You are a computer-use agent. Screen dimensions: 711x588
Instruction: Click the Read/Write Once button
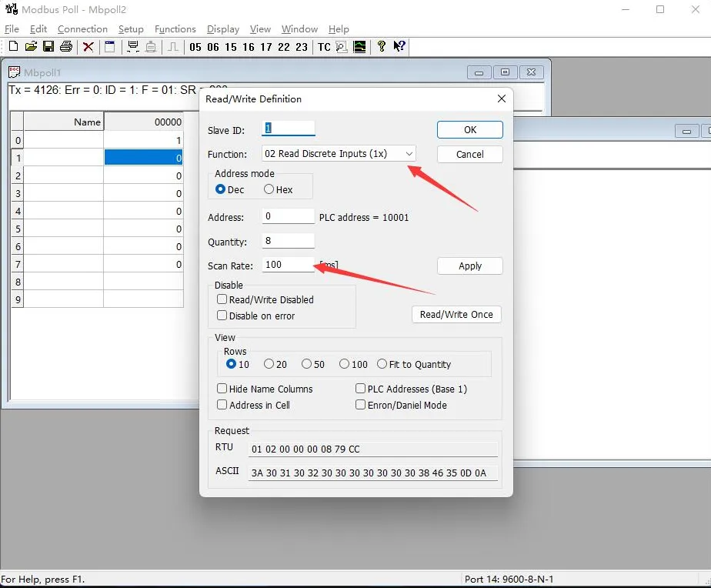pos(456,314)
